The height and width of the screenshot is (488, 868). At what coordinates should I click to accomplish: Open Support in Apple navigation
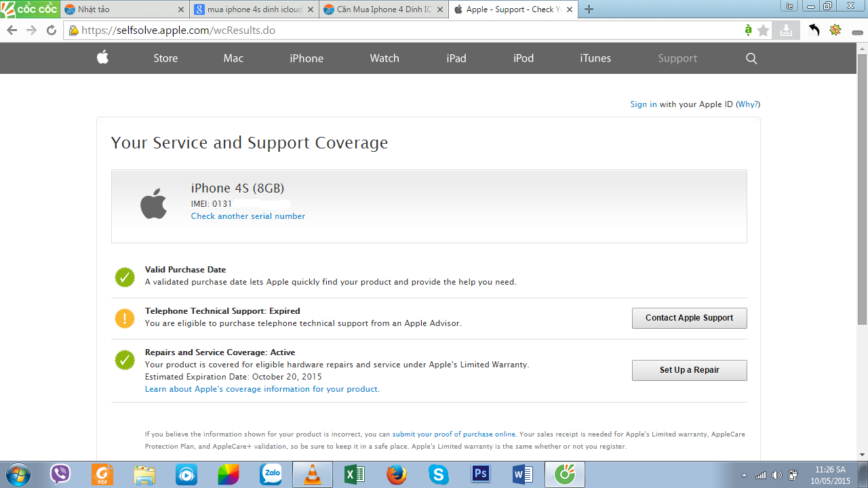[677, 58]
